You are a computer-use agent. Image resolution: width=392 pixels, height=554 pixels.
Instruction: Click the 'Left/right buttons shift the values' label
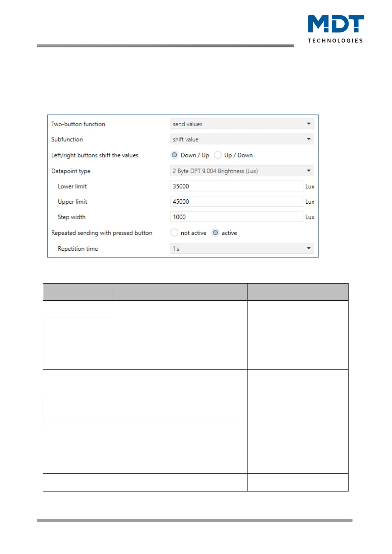[x=95, y=155]
